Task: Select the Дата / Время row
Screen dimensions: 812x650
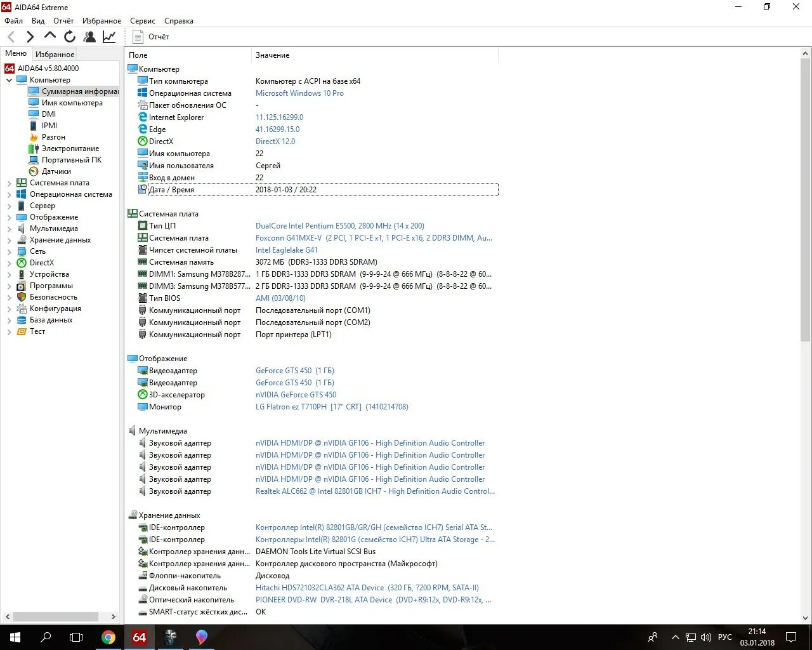Action: pyautogui.click(x=318, y=190)
